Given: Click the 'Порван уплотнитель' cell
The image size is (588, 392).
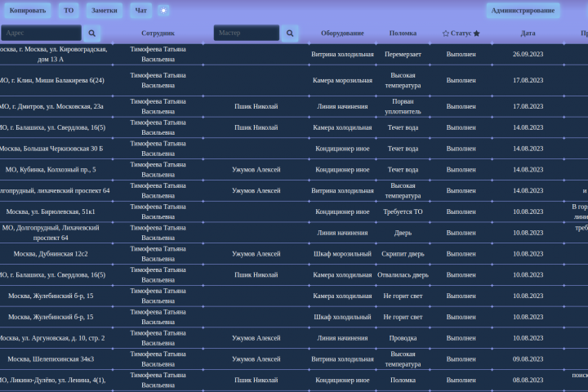Looking at the screenshot, I should point(403,106).
